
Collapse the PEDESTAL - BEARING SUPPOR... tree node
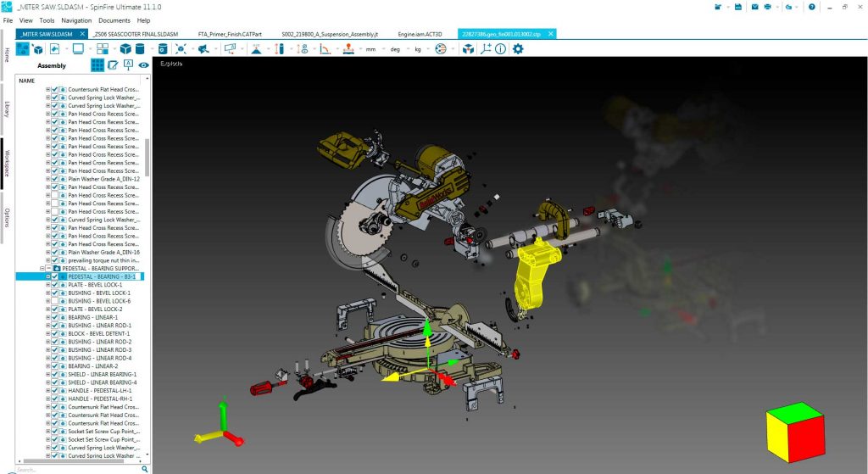pyautogui.click(x=42, y=269)
